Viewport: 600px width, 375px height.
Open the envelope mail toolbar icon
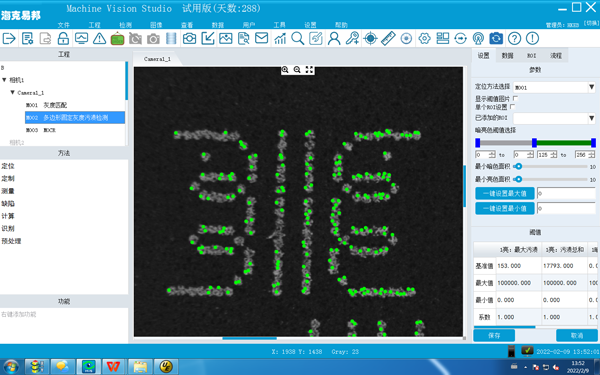[261, 38]
